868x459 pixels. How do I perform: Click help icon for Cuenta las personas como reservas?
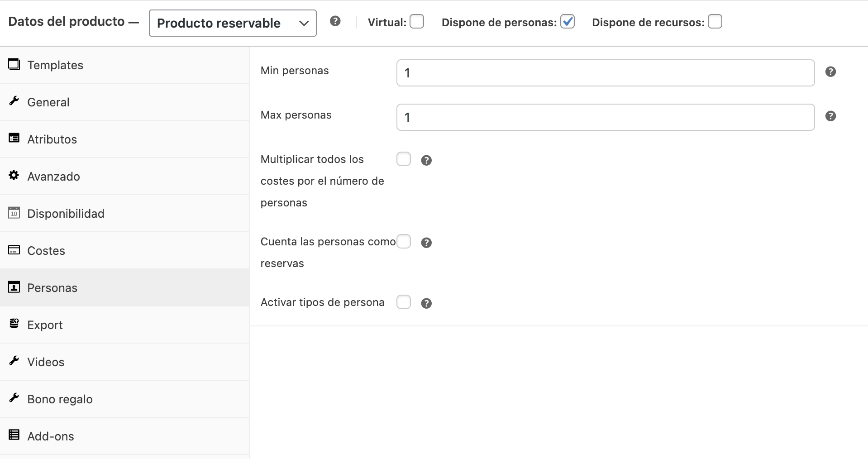(426, 243)
